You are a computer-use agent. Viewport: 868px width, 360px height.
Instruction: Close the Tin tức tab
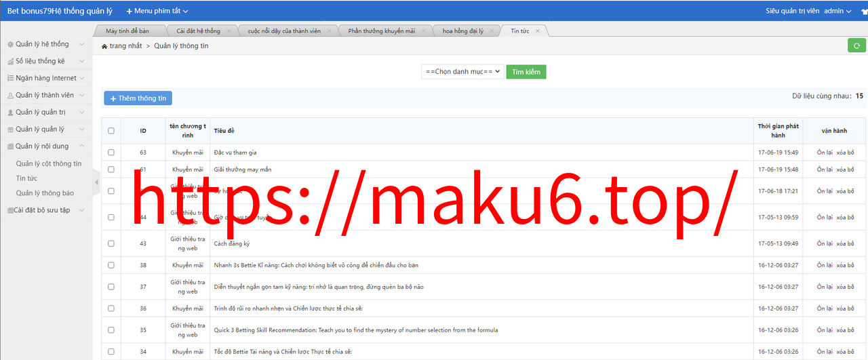click(538, 31)
